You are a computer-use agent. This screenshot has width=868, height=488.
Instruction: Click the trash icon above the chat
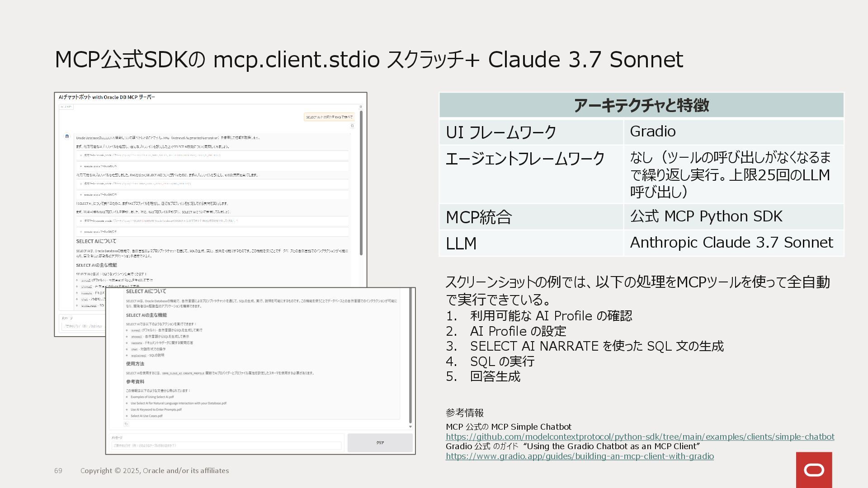coord(361,107)
